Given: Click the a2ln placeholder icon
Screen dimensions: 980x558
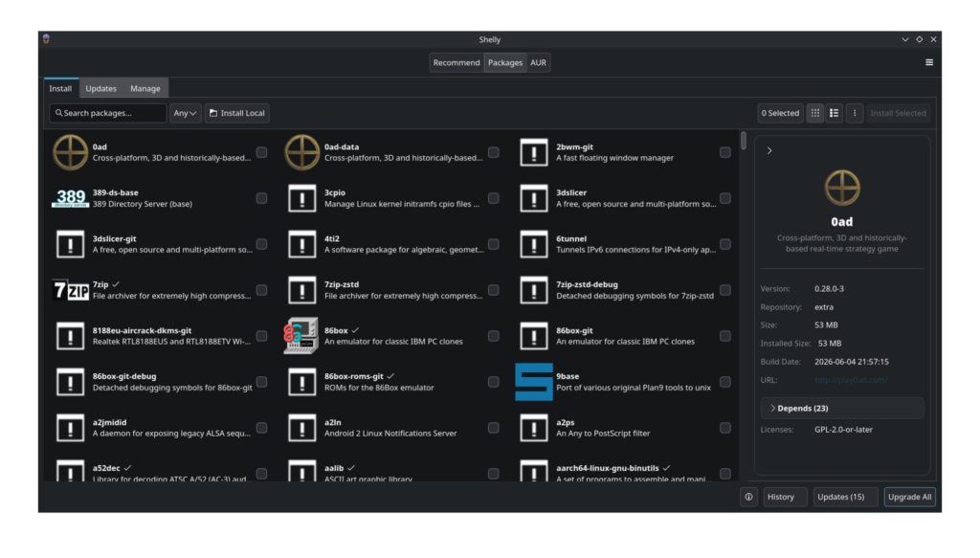Looking at the screenshot, I should pyautogui.click(x=301, y=428).
